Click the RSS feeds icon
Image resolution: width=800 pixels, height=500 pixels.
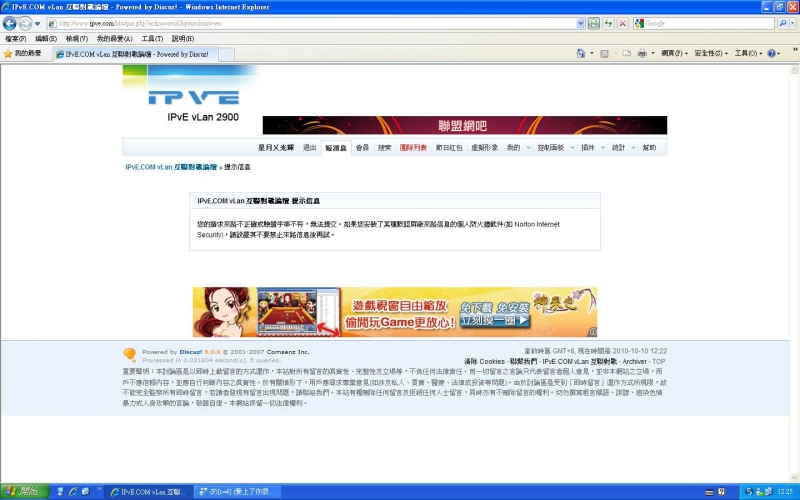coord(604,53)
